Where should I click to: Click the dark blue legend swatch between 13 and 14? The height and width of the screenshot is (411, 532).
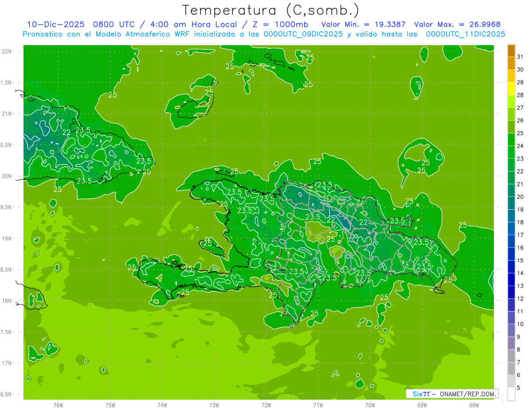(x=511, y=280)
